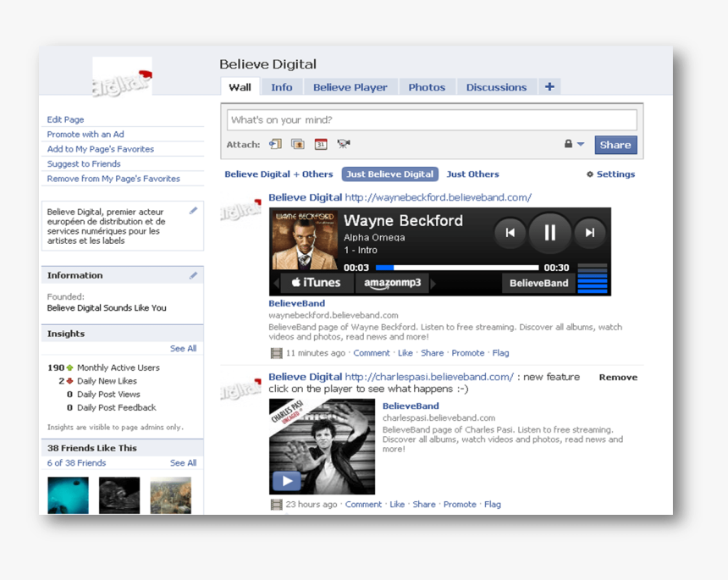
Task: Open 6 of 38 Friends link
Action: [76, 463]
